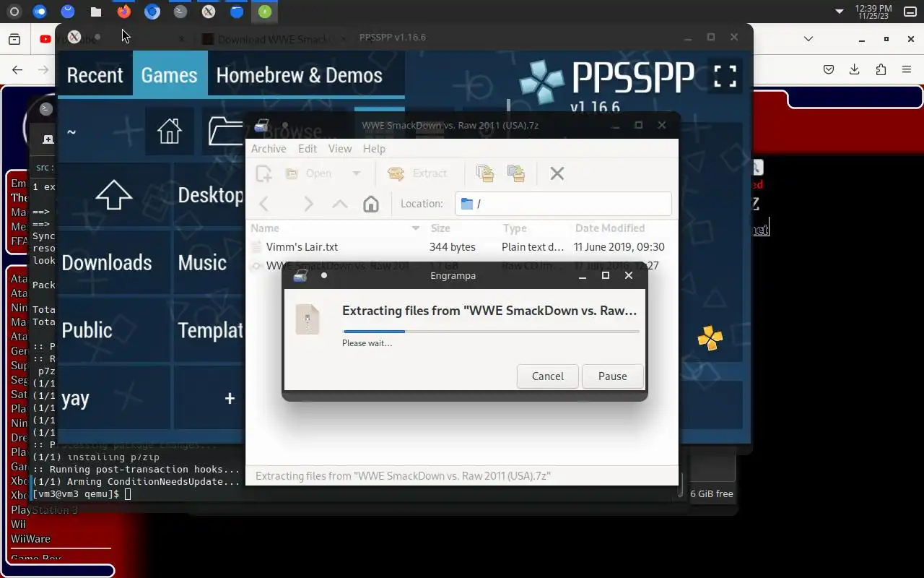Go up one level in Engrampa
Viewport: 924px width, 578px height.
tap(339, 204)
